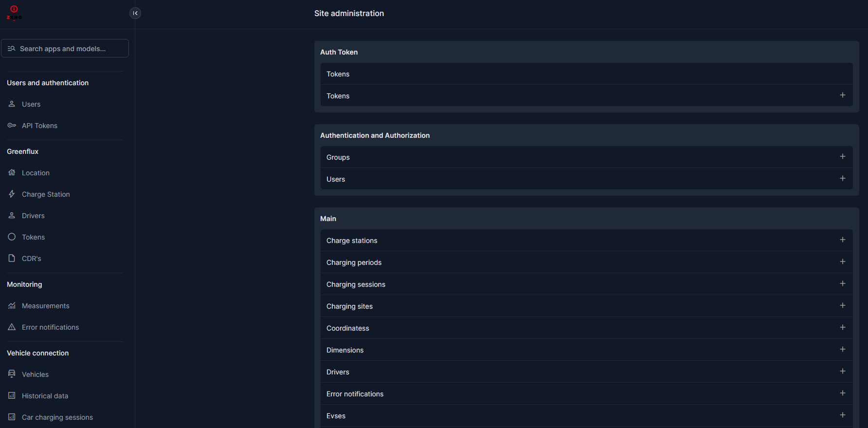Click the CDR's document icon
Image resolution: width=868 pixels, height=428 pixels.
pyautogui.click(x=12, y=258)
